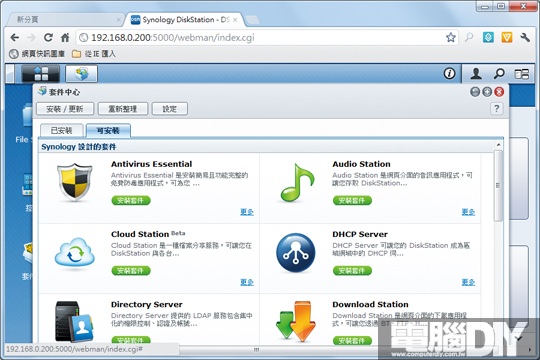Maximize the Package Center window
This screenshot has width=540, height=360.
tap(487, 92)
